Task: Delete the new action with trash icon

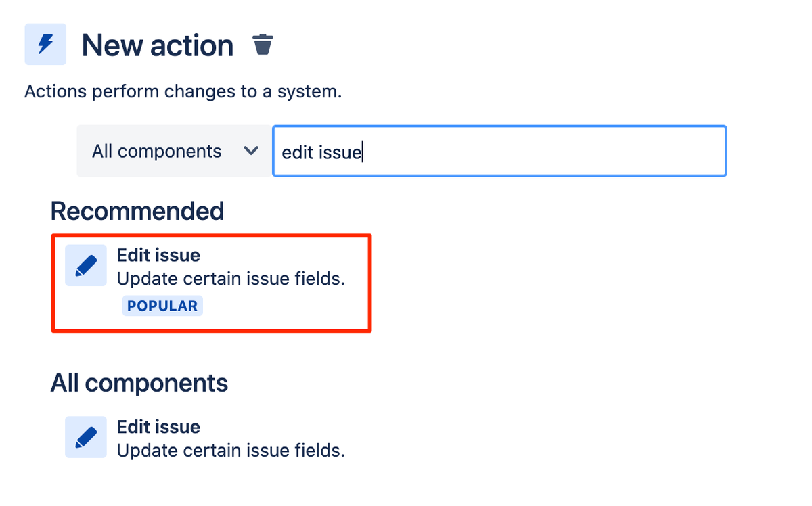Action: coord(263,45)
